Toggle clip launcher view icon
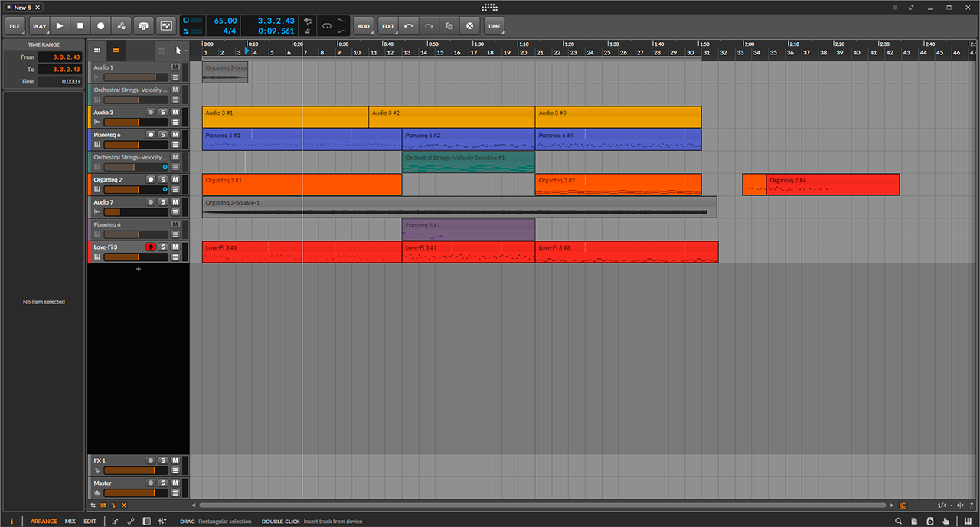The height and width of the screenshot is (527, 980). (97, 51)
